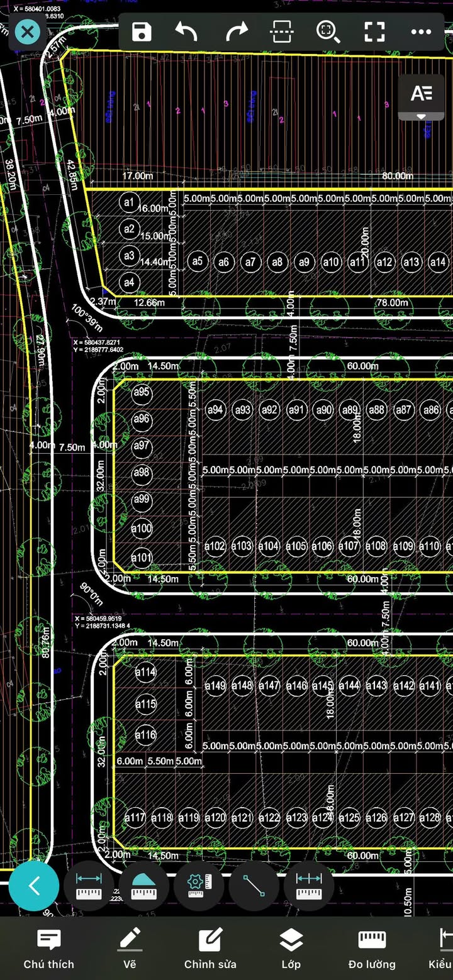Select the two-point line measure tool
Image resolution: width=453 pixels, height=980 pixels.
(254, 886)
